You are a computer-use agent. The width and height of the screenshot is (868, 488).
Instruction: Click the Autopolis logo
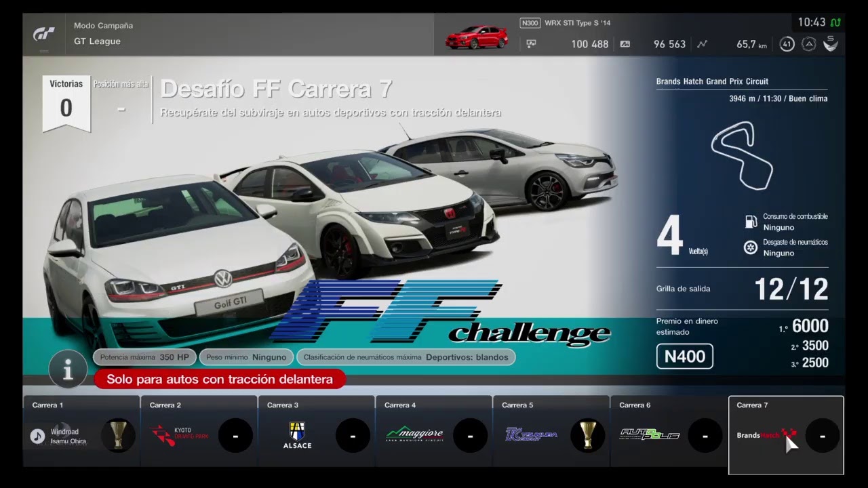click(x=650, y=434)
